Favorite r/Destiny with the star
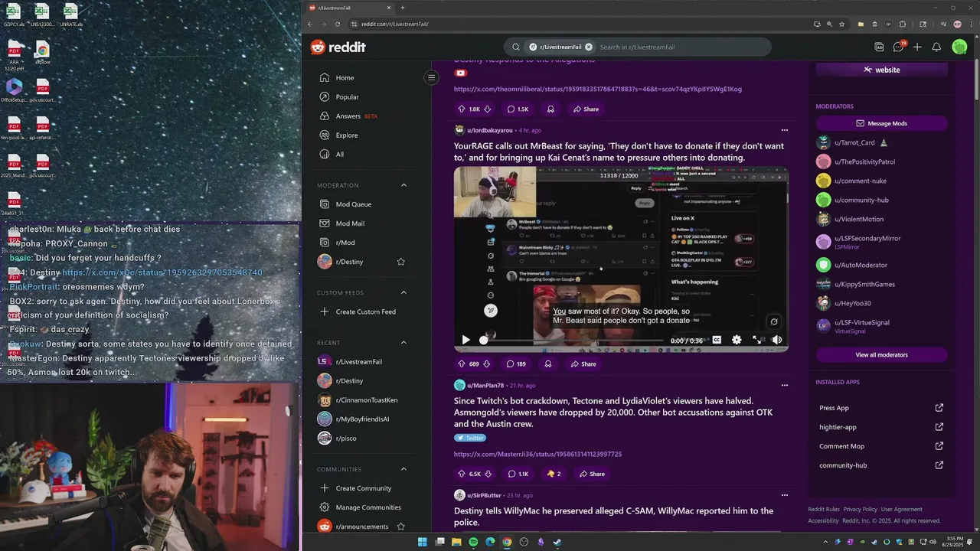This screenshot has height=551, width=980. pyautogui.click(x=400, y=262)
